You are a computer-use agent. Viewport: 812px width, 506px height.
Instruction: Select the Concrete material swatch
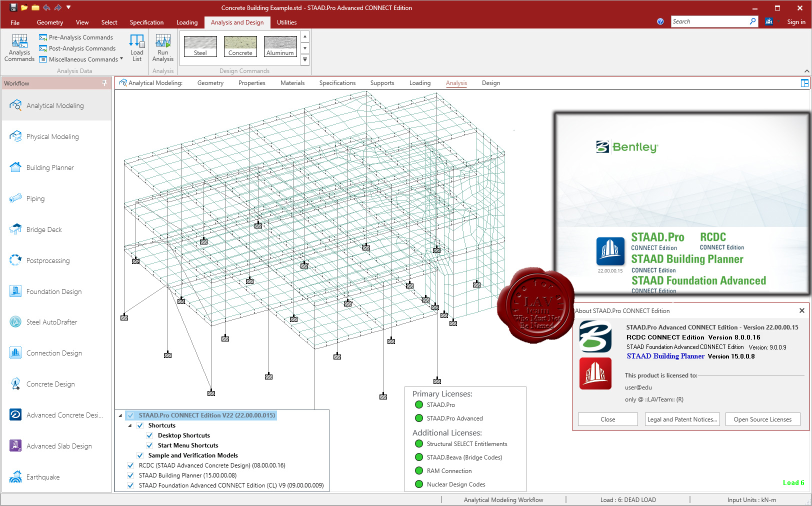pos(240,46)
